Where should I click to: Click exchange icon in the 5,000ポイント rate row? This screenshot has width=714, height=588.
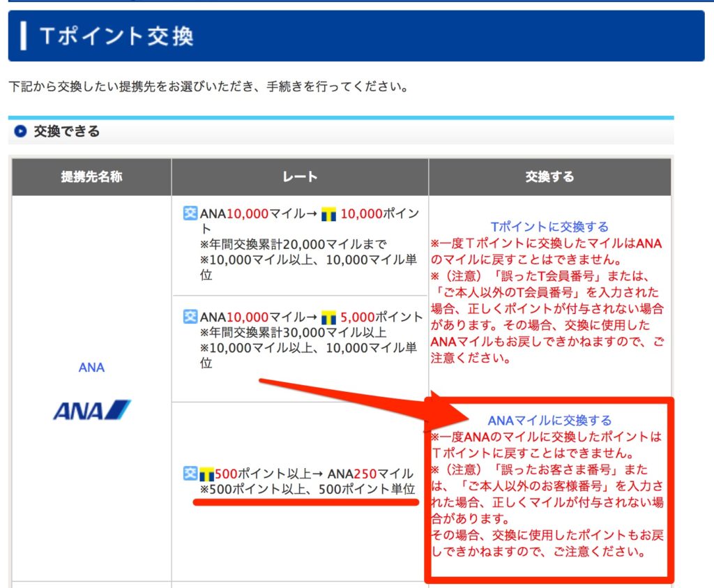click(190, 316)
